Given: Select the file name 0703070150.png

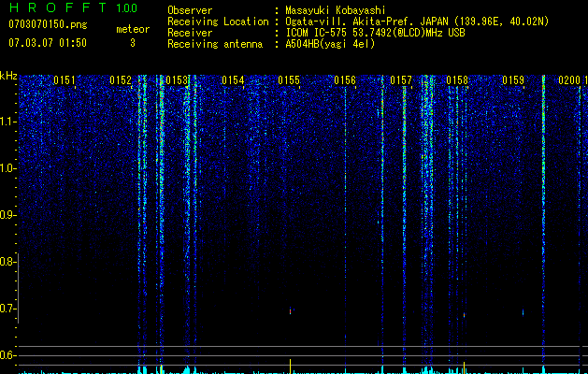Looking at the screenshot, I should point(48,25).
